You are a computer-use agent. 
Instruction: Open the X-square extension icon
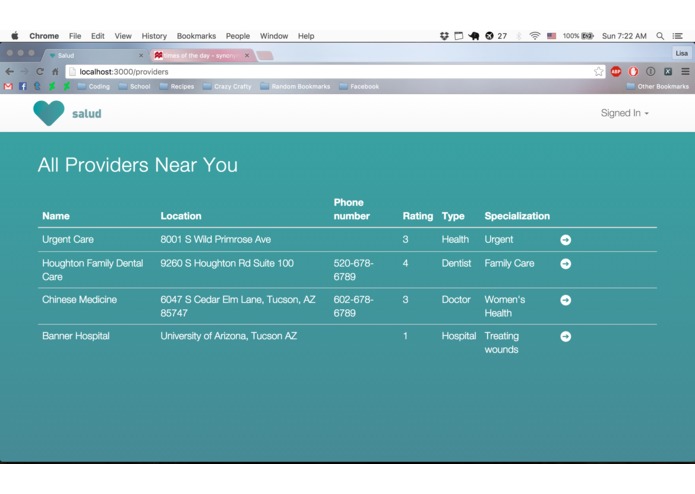(x=668, y=71)
